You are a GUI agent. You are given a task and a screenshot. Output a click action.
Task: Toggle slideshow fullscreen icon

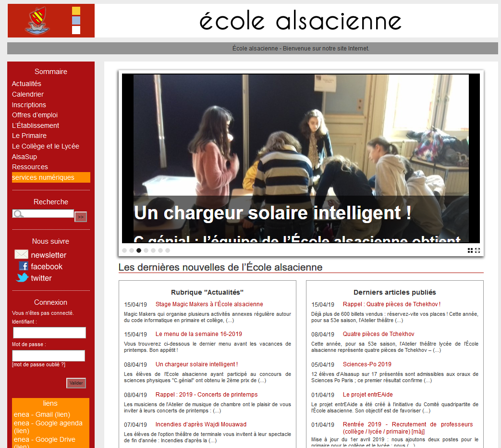477,250
